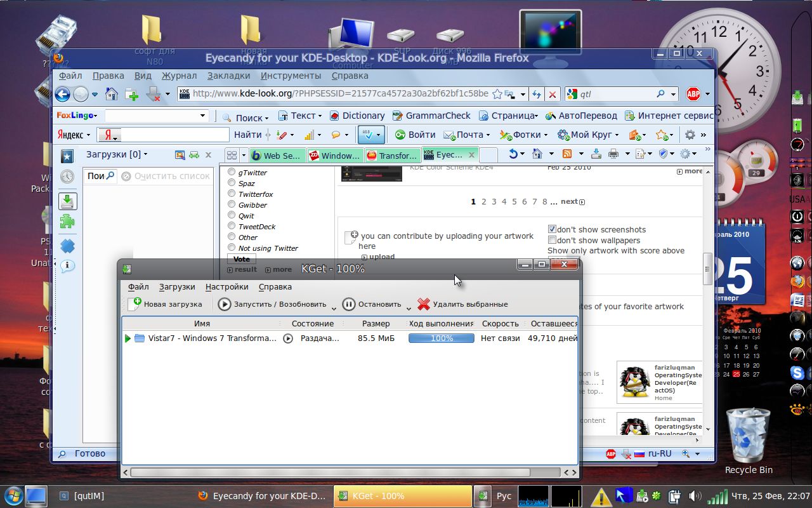The image size is (812, 508).
Task: Open the Firefox 'Инструменты' menu
Action: 291,76
